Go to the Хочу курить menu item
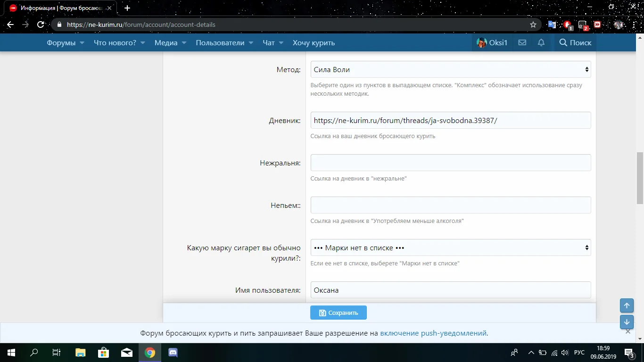The height and width of the screenshot is (362, 644). tap(314, 43)
